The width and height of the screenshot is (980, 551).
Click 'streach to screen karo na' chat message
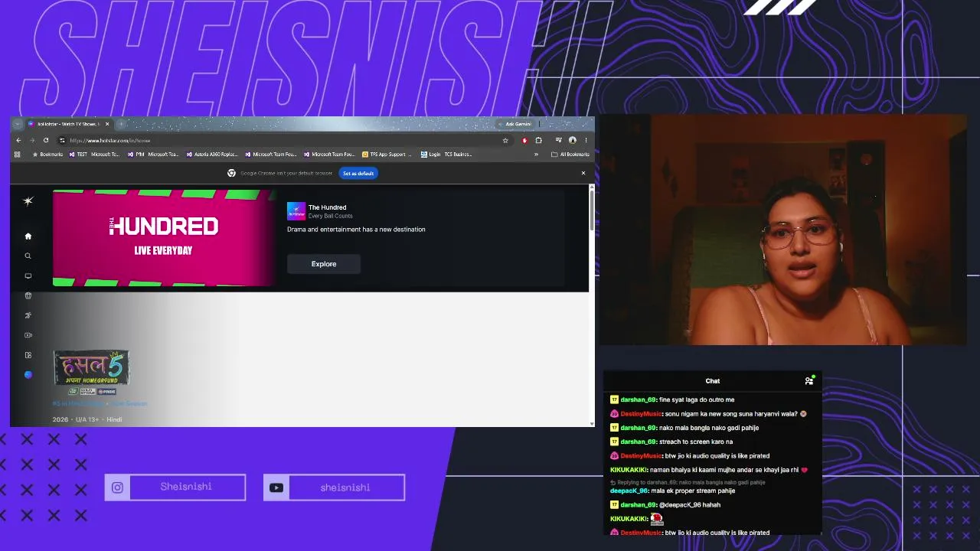pyautogui.click(x=696, y=442)
